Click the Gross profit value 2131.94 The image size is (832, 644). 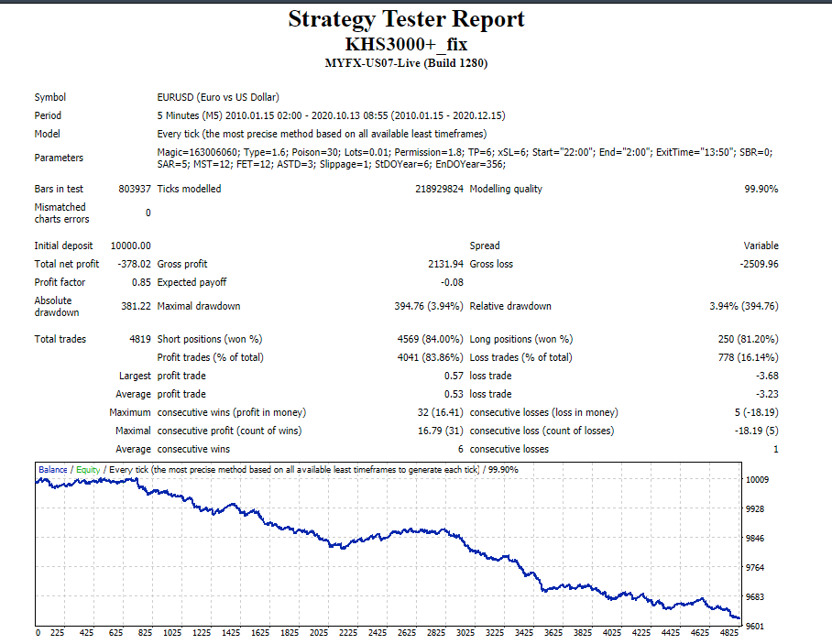445,264
